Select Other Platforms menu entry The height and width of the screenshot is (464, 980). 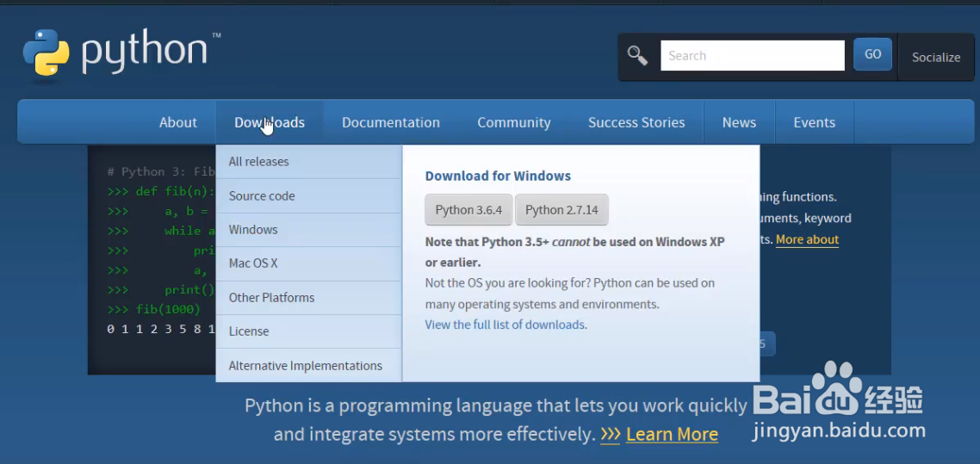(x=309, y=298)
